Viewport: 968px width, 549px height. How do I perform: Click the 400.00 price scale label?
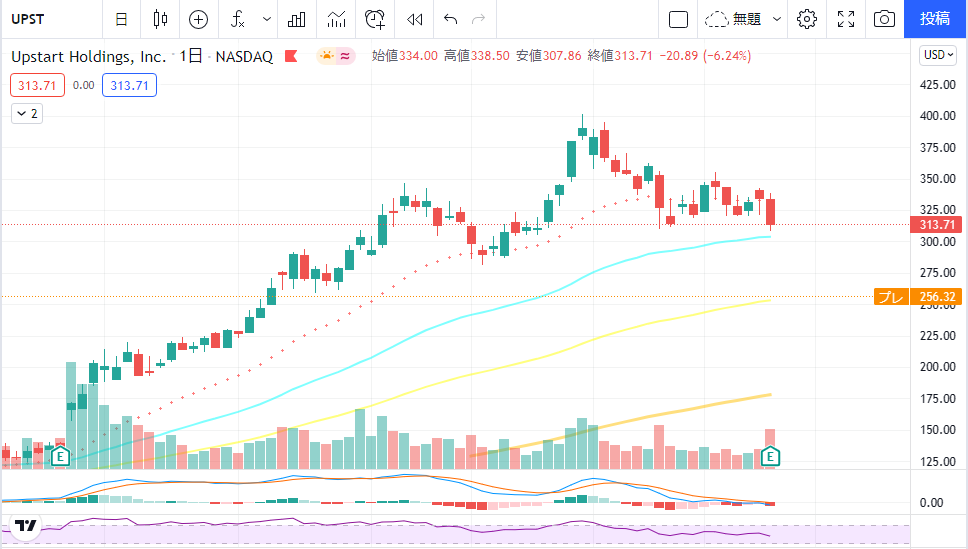click(x=938, y=115)
